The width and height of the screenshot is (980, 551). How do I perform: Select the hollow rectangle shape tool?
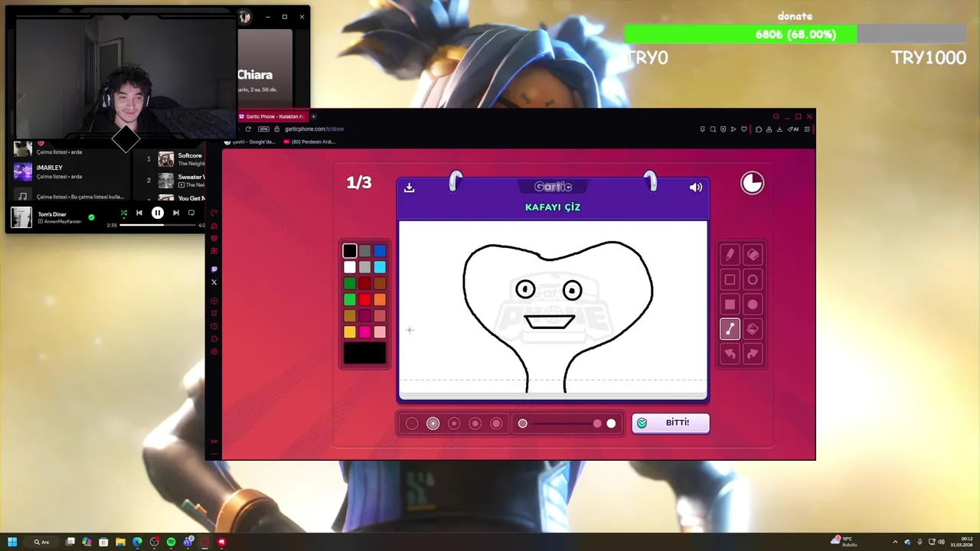(x=730, y=279)
